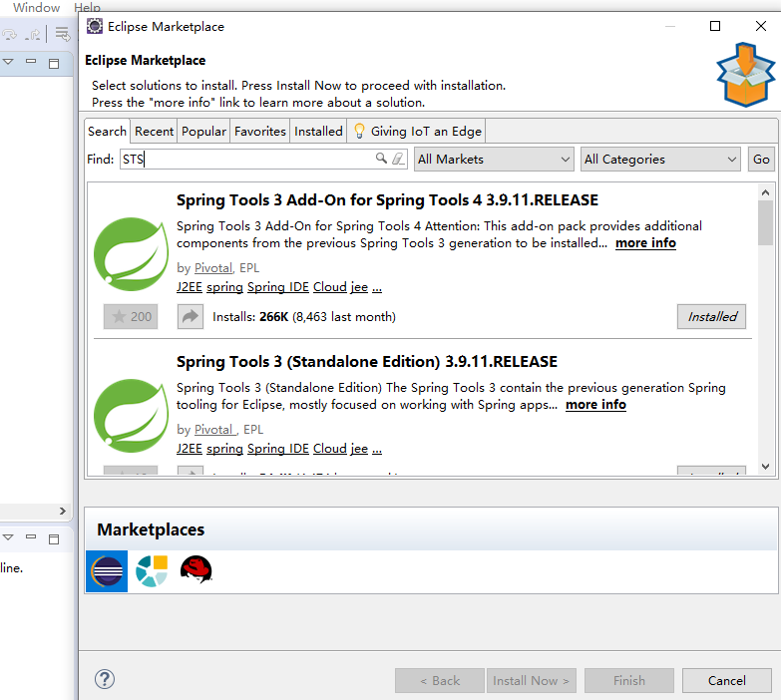Viewport: 781px width, 700px height.
Task: Click the Spring Tools 3 Standalone leaf logo
Action: [131, 416]
